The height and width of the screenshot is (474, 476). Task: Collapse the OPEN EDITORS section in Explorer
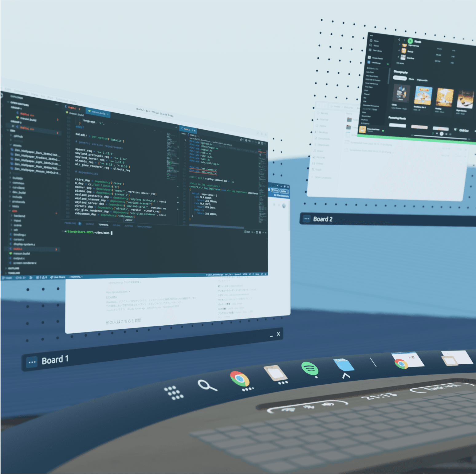(18, 104)
